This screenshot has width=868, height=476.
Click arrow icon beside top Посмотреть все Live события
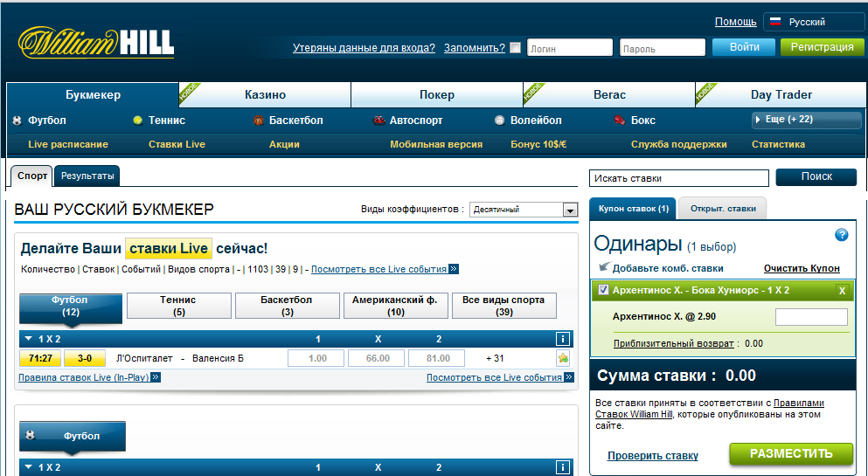tap(454, 269)
